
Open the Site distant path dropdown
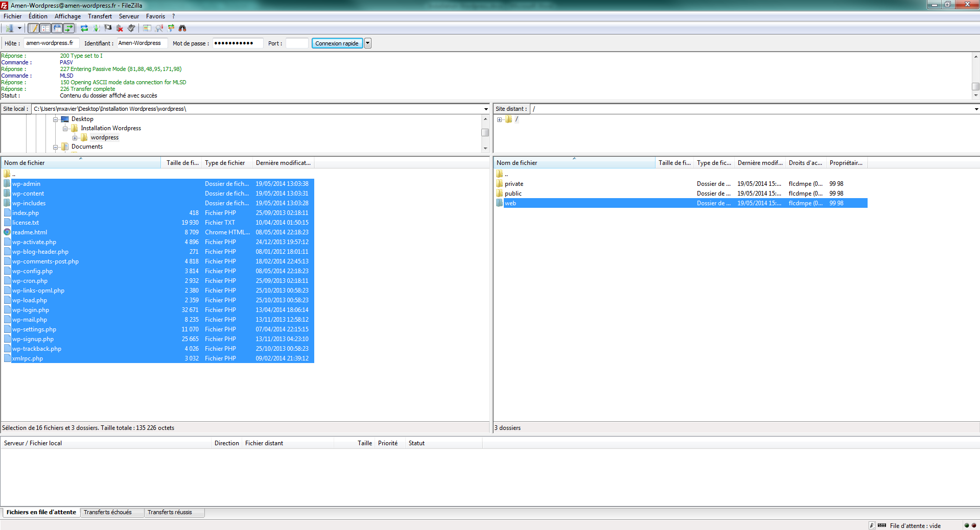pyautogui.click(x=976, y=109)
